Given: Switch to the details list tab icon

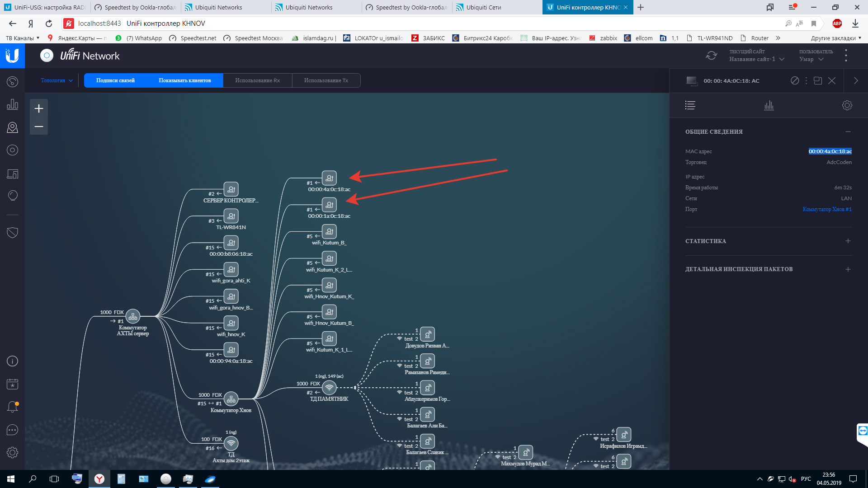Looking at the screenshot, I should click(690, 105).
